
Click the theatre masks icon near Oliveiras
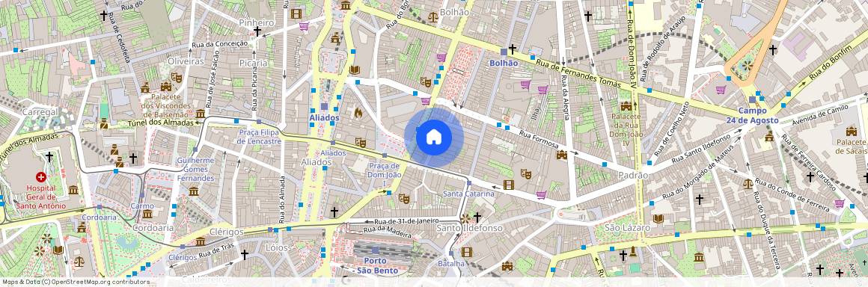point(177,78)
